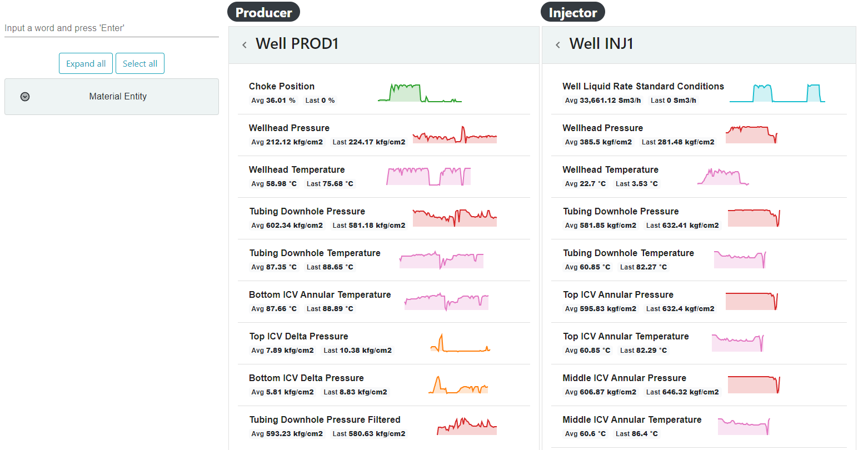Select the Producer tab label

coord(263,13)
